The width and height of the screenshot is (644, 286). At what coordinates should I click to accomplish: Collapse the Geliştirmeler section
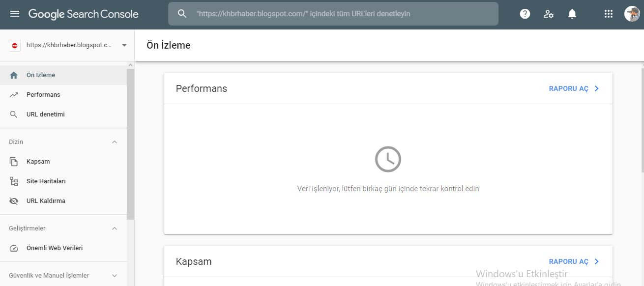pos(115,229)
